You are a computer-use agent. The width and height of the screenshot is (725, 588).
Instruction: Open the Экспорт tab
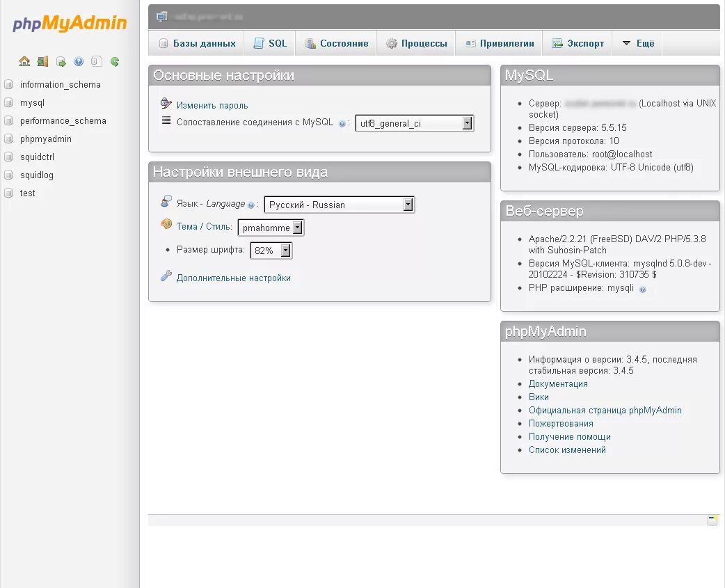(577, 43)
